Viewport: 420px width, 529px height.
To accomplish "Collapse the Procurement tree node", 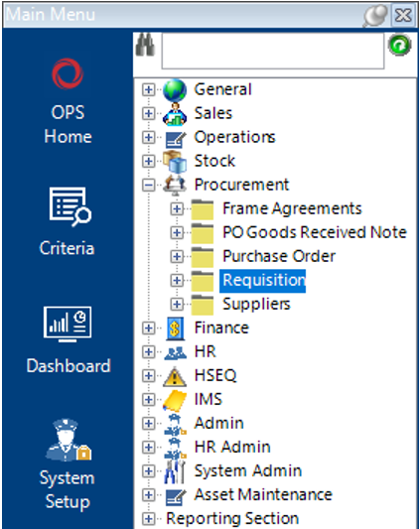I will 148,185.
